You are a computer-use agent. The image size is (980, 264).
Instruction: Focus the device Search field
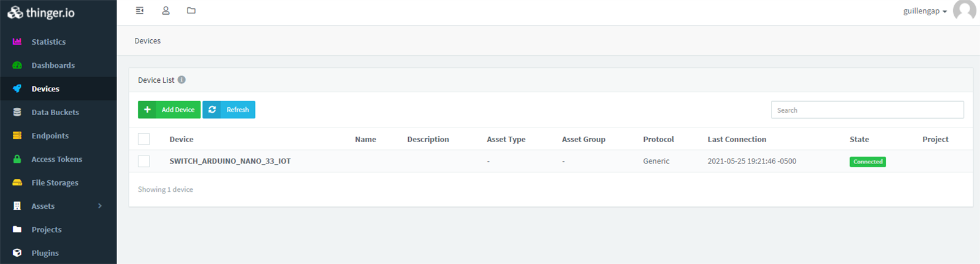click(x=867, y=110)
